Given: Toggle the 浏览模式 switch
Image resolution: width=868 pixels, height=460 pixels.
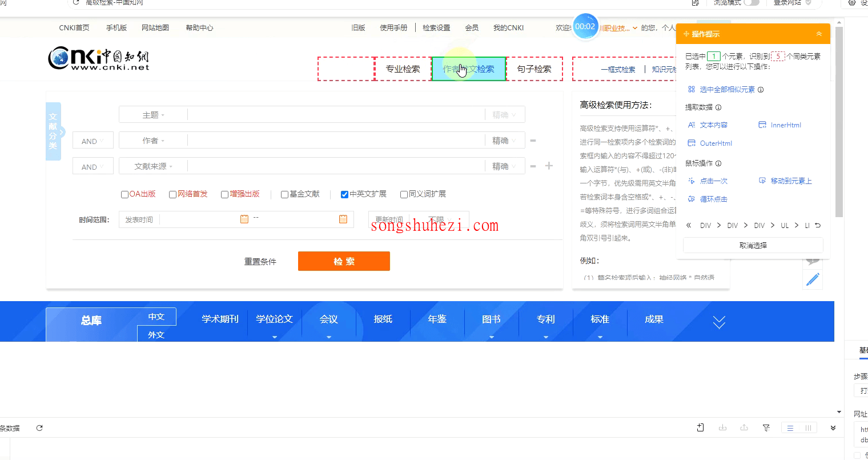Looking at the screenshot, I should [x=752, y=2].
